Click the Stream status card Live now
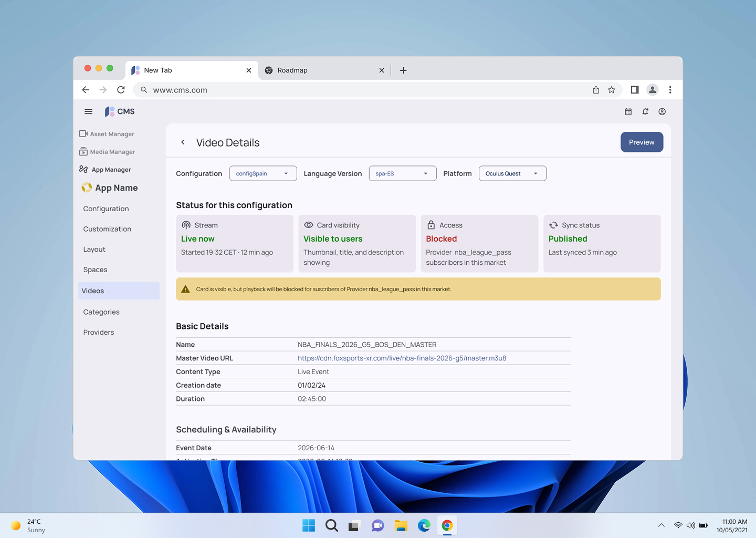Viewport: 756px width, 538px height. click(x=235, y=244)
